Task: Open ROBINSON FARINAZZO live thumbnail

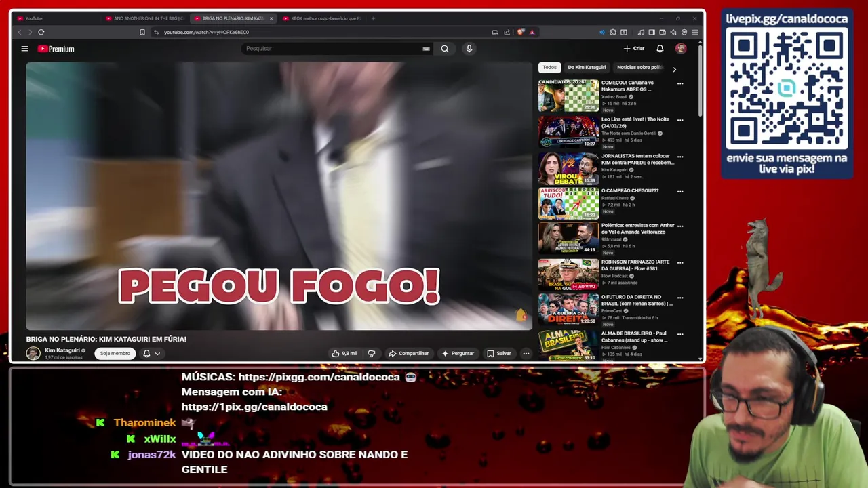Action: pyautogui.click(x=568, y=274)
